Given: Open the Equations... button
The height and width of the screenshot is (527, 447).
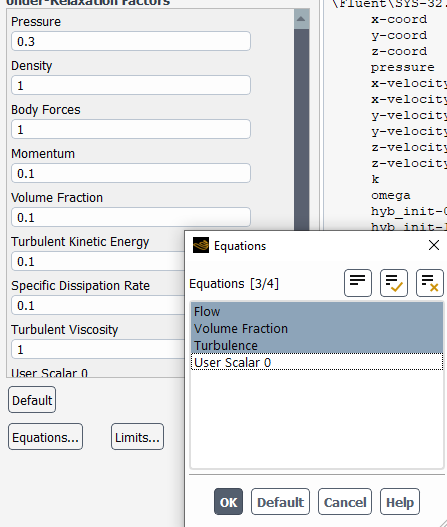Looking at the screenshot, I should pyautogui.click(x=45, y=437).
